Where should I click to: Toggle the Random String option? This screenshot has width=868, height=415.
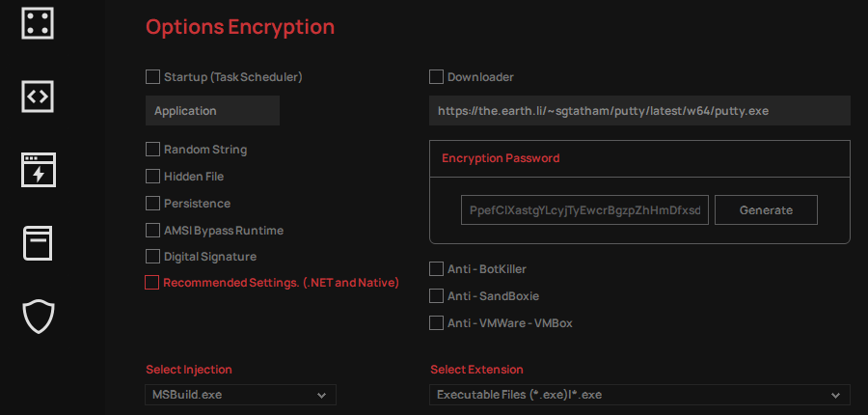coord(152,149)
